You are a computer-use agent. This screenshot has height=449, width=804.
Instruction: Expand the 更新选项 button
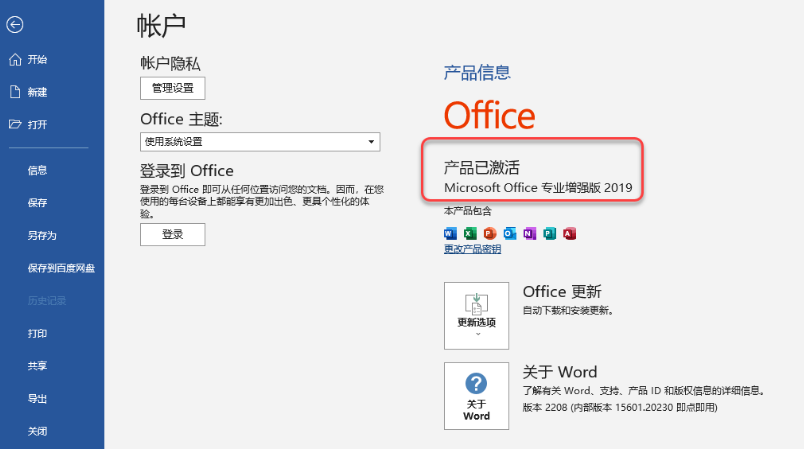tap(476, 316)
